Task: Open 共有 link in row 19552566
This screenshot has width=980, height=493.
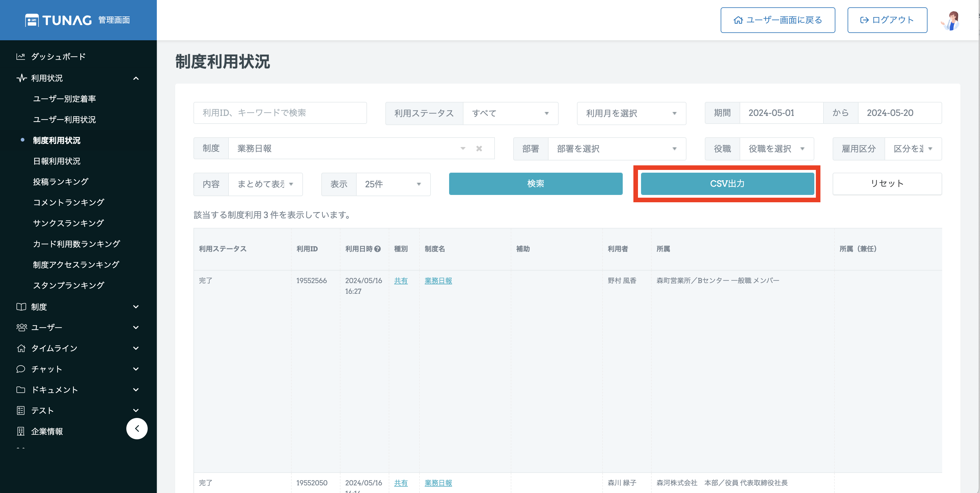Action: pyautogui.click(x=401, y=281)
